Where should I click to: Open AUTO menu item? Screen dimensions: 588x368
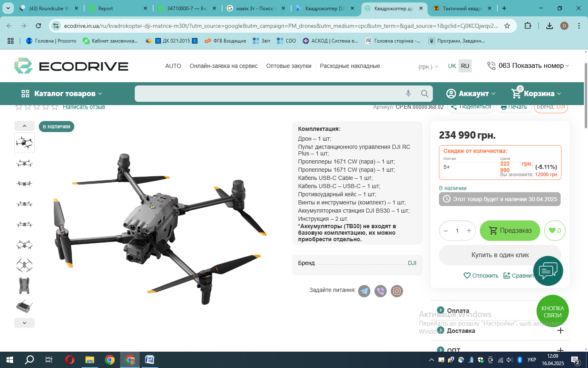[173, 66]
